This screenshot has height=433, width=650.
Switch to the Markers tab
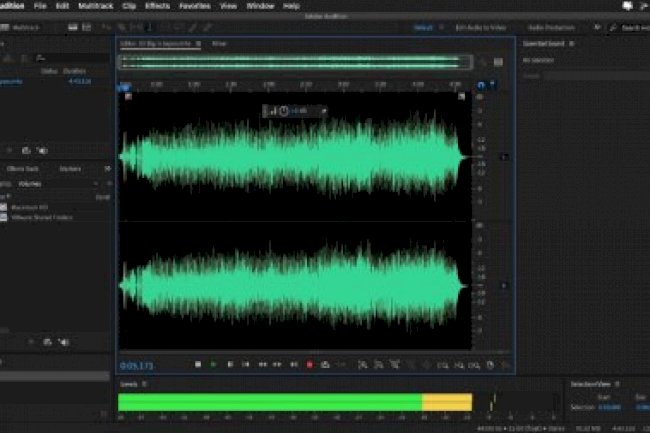tap(70, 169)
